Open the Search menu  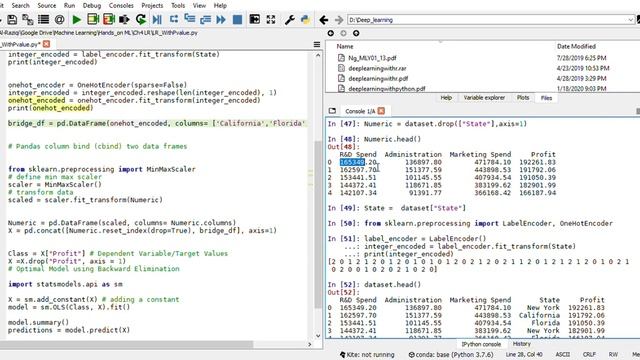point(20,5)
